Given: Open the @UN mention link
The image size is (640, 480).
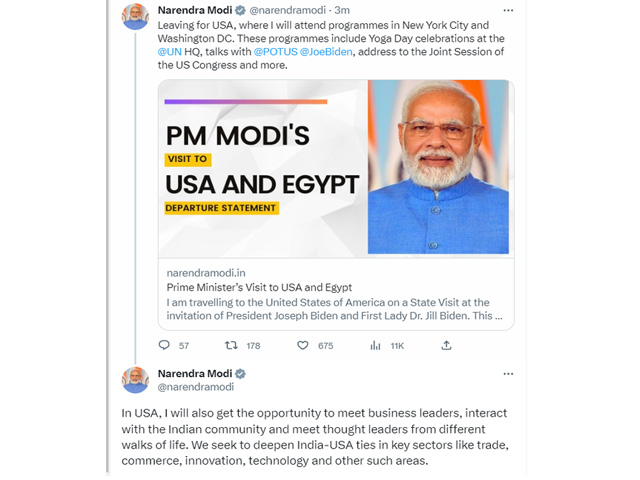Looking at the screenshot, I should (169, 51).
